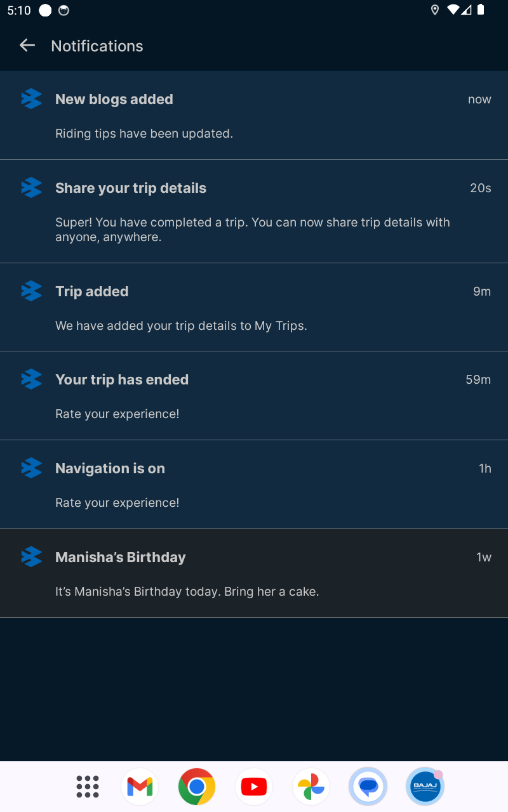Tap Bajaj logo beside Manisha's Birthday
The height and width of the screenshot is (812, 508).
point(31,557)
